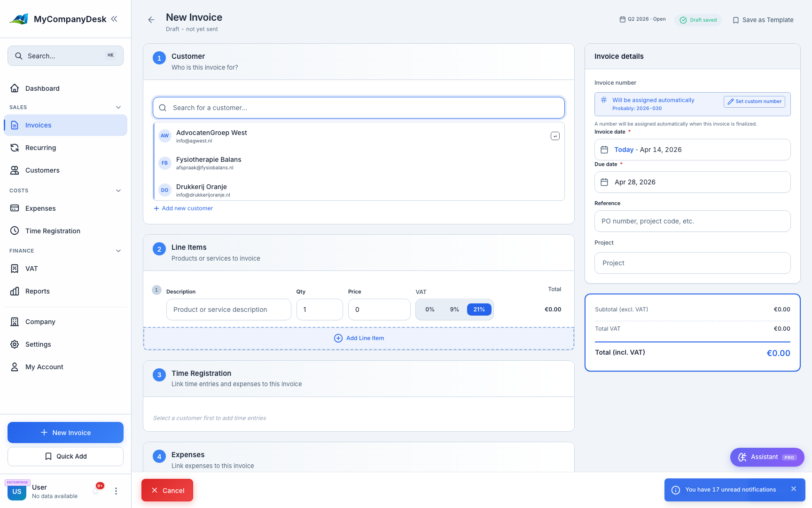Screen dimensions: 812x508
Task: Open the Invoices section in sidebar
Action: tap(38, 125)
